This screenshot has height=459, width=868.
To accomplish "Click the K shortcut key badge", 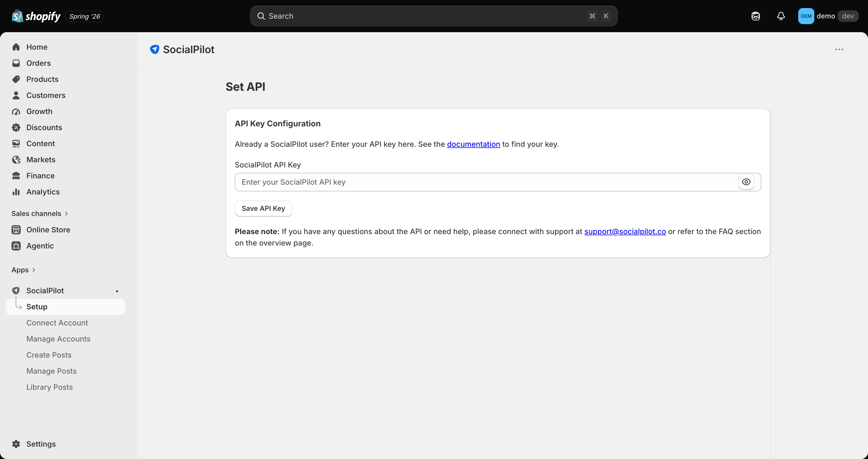I will 606,16.
